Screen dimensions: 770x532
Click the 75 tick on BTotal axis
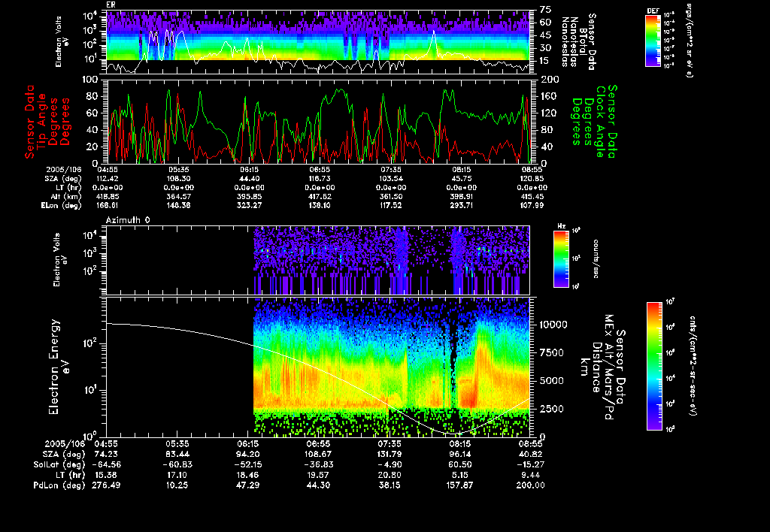tap(545, 9)
